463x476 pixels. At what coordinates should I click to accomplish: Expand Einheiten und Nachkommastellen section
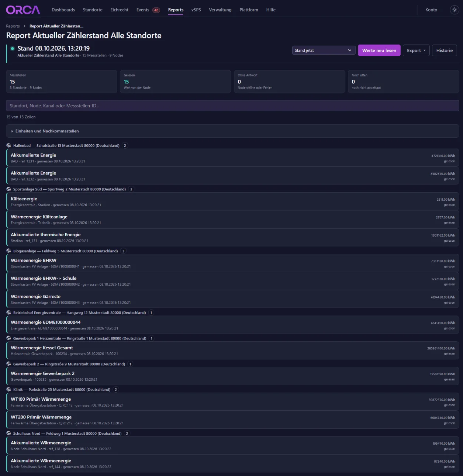[x=232, y=131]
